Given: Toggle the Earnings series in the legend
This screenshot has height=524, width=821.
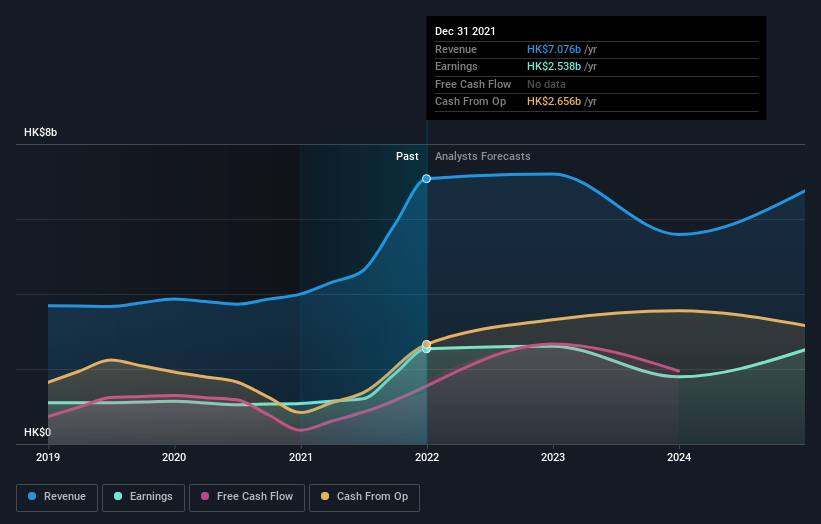Looking at the screenshot, I should [x=143, y=497].
